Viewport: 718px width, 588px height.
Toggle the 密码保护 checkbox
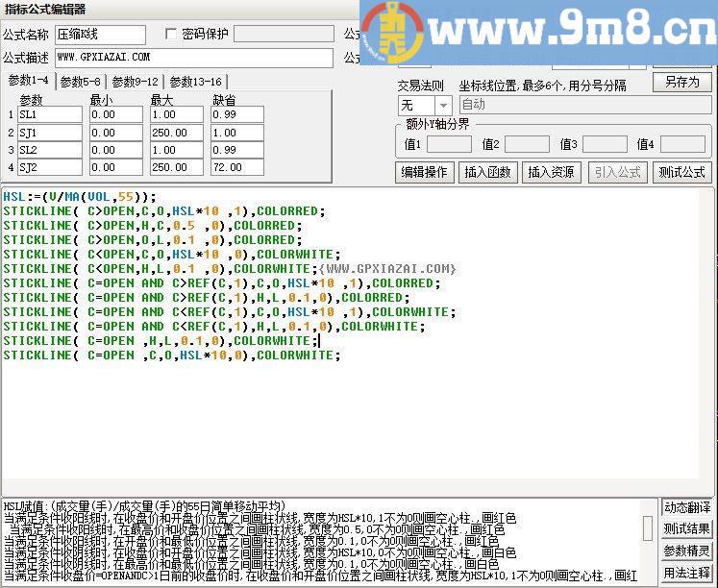tap(172, 35)
